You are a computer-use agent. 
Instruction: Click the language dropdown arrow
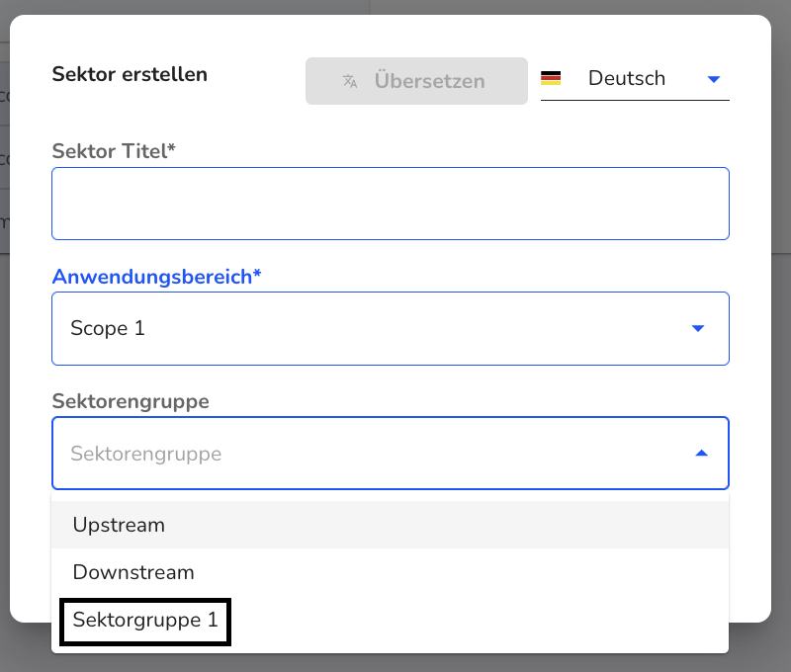click(713, 79)
